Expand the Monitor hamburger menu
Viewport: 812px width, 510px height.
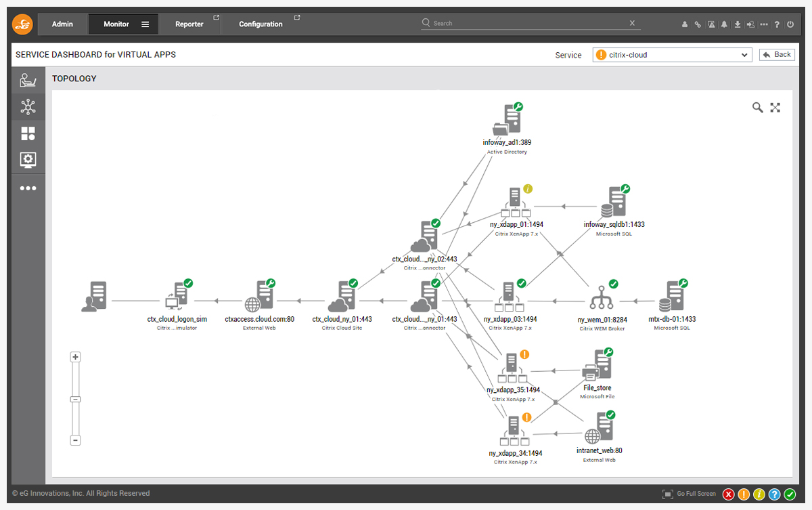[145, 24]
